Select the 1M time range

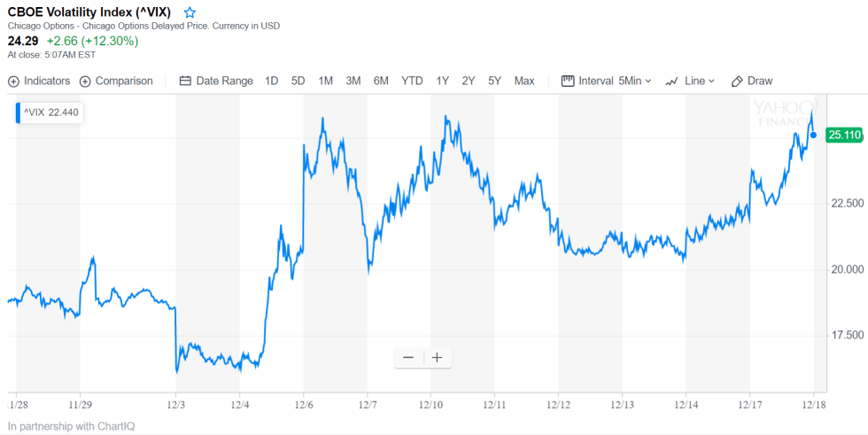(326, 81)
